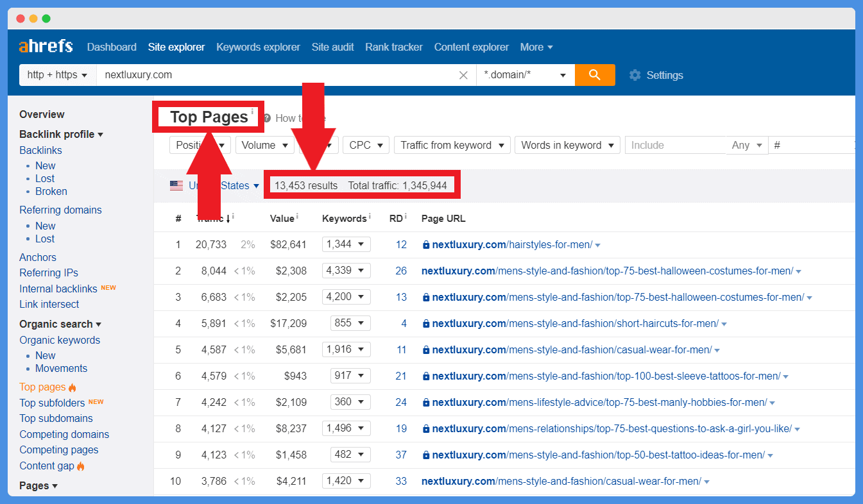Expand the Pages sidebar section

38,485
